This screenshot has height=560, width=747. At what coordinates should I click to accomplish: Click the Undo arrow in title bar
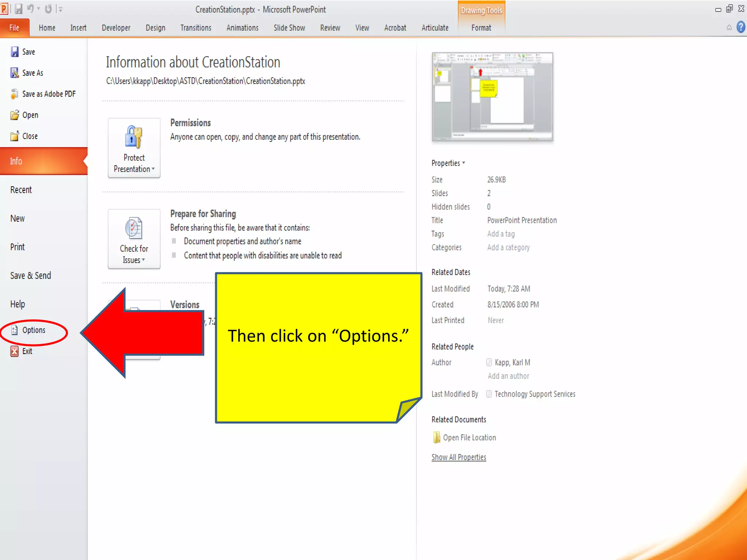[31, 9]
